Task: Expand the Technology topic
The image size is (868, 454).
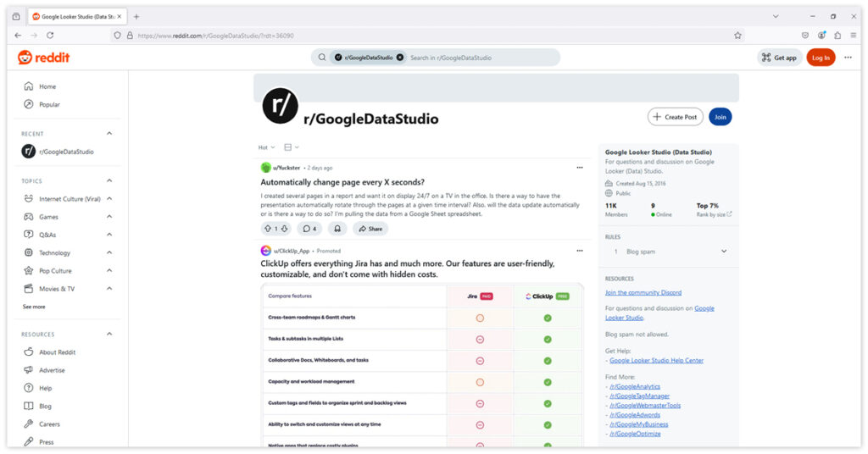Action: coord(109,252)
